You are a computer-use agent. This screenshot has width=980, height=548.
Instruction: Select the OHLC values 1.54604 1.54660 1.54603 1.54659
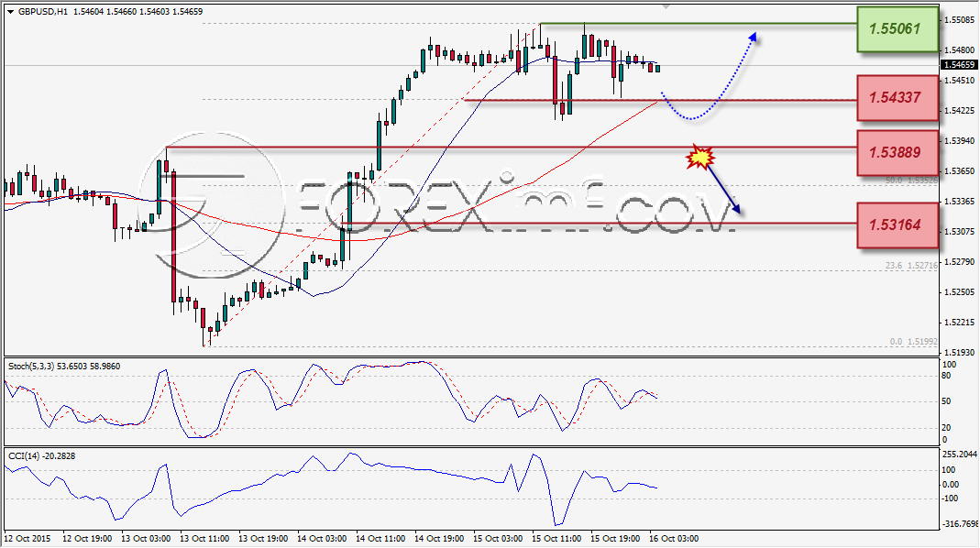138,11
